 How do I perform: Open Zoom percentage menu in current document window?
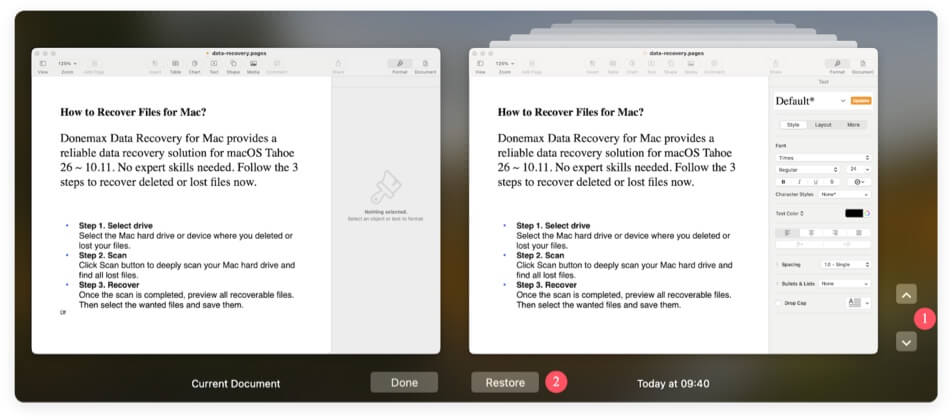click(67, 63)
